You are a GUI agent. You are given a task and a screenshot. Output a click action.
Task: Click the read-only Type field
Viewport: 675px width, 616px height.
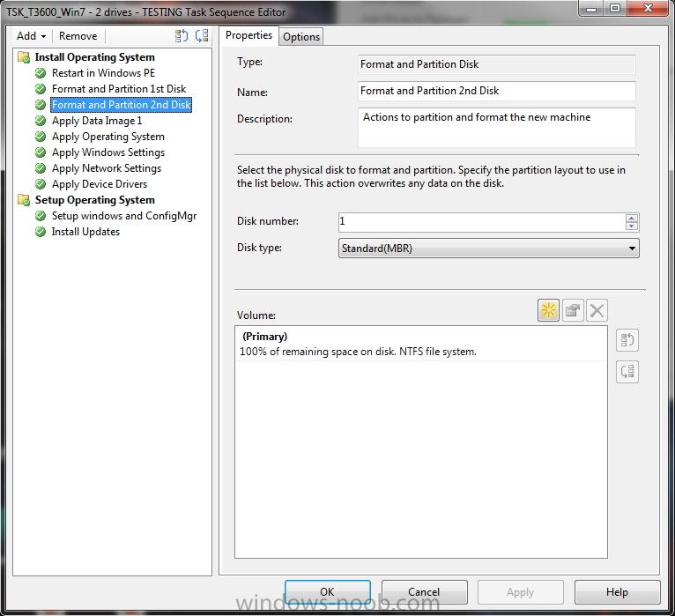497,64
